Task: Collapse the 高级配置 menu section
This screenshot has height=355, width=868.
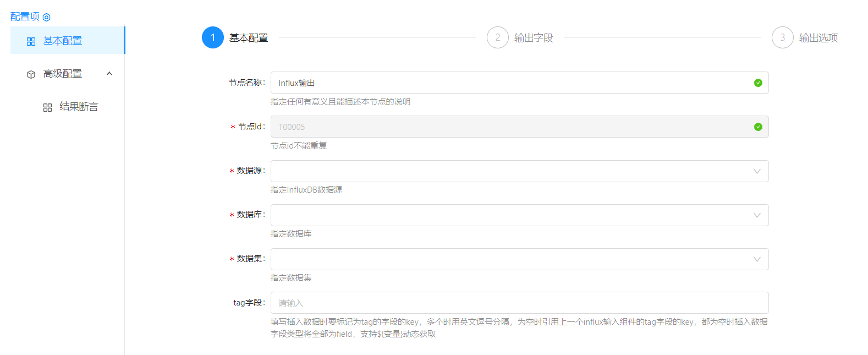Action: [x=109, y=74]
